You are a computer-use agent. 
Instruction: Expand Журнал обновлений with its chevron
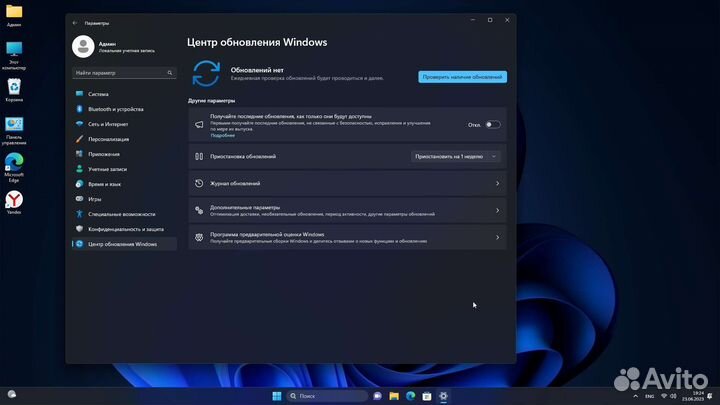tap(497, 183)
